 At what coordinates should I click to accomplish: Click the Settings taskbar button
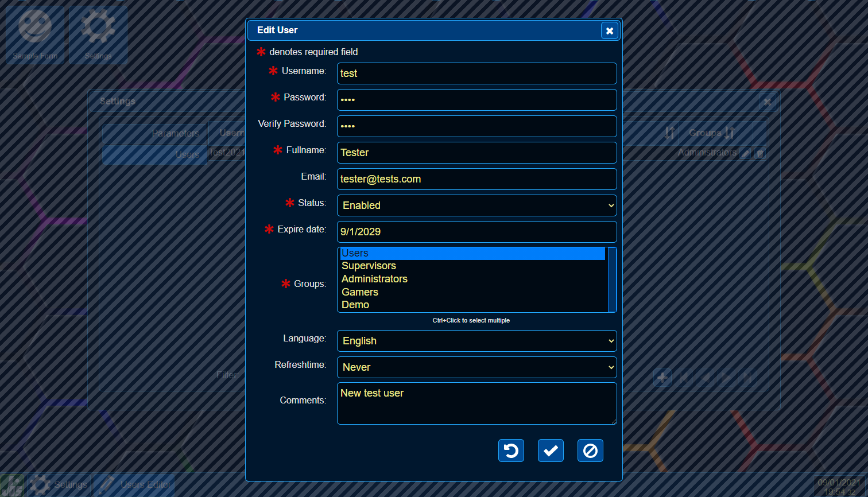point(59,485)
